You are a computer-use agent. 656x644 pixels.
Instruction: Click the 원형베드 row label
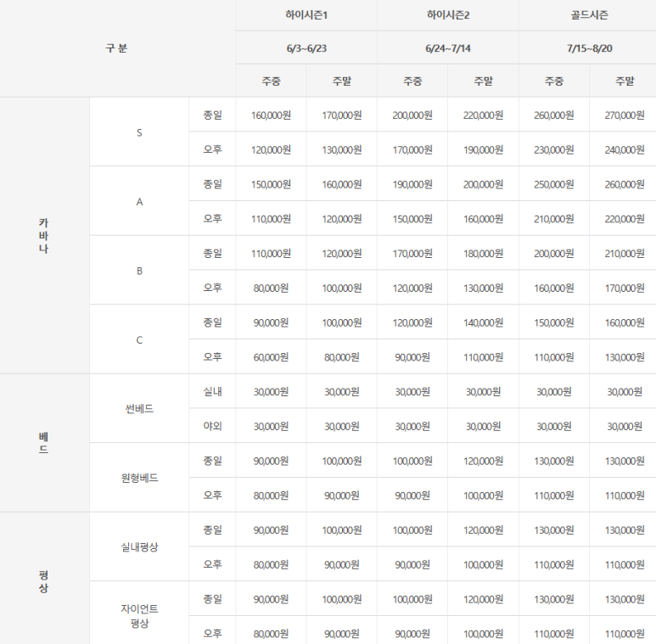139,478
